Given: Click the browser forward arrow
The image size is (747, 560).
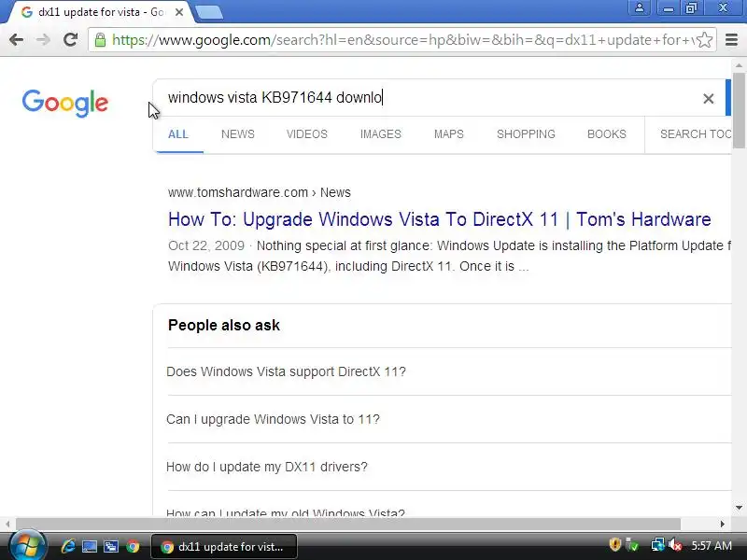Looking at the screenshot, I should coord(43,39).
